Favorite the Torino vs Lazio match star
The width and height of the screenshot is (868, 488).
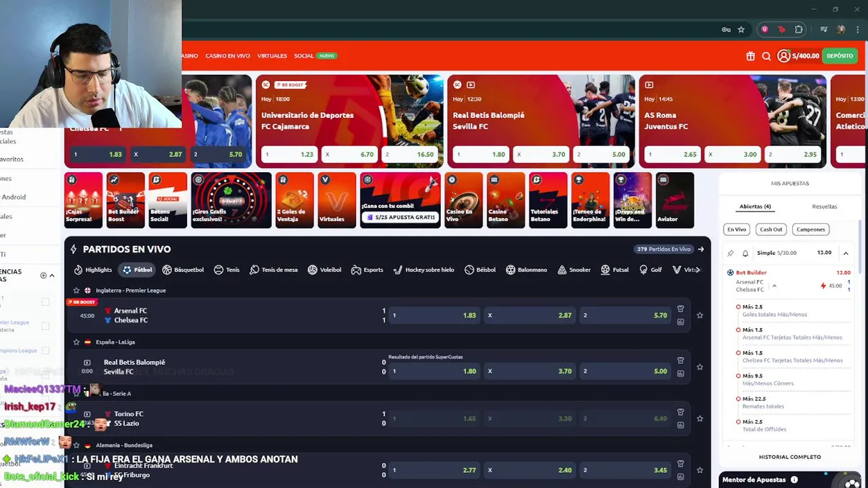700,418
